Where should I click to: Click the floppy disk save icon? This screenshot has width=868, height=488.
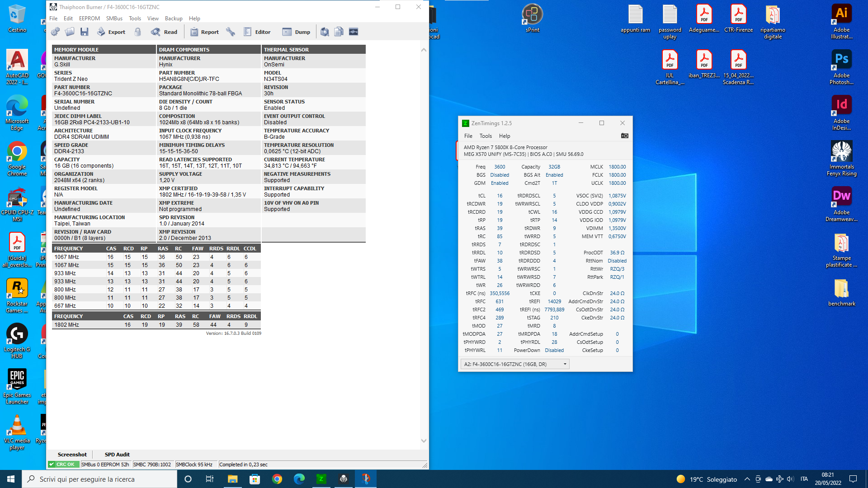click(x=85, y=32)
